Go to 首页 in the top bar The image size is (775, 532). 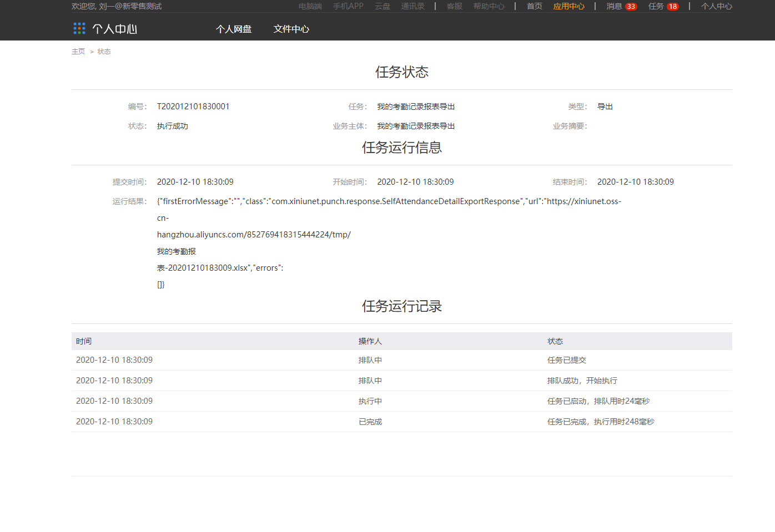pos(535,6)
